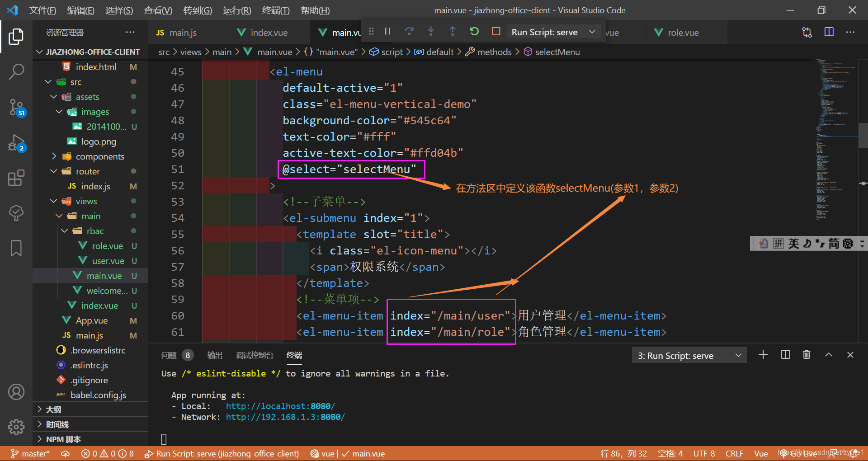Image resolution: width=868 pixels, height=461 pixels.
Task: Create a new terminal with plus icon
Action: pos(763,355)
